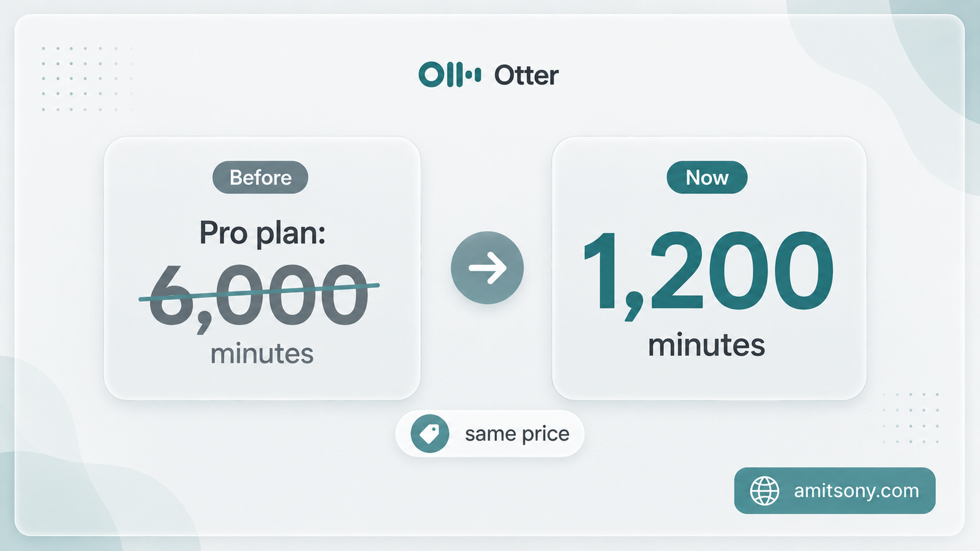
Task: Click the dotted grid pattern top left
Action: [86, 78]
